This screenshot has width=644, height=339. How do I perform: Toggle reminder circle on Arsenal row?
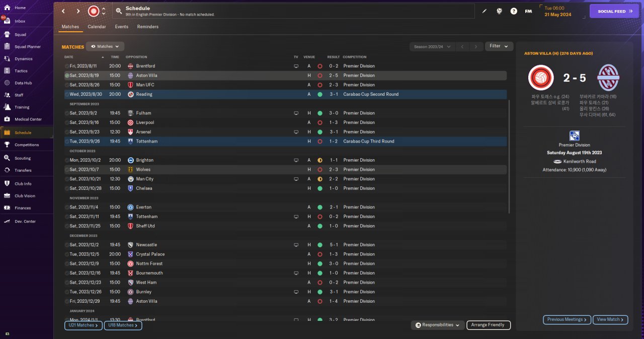pyautogui.click(x=67, y=132)
